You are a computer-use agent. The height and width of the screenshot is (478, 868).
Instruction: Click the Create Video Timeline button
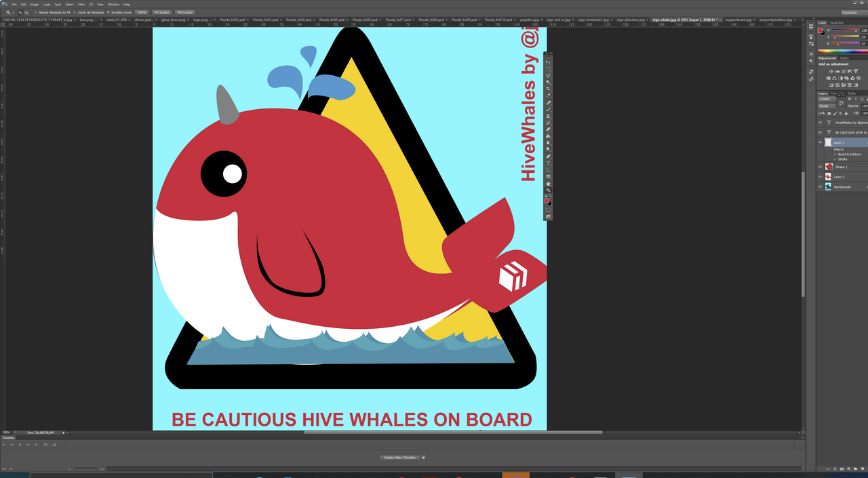(x=399, y=458)
